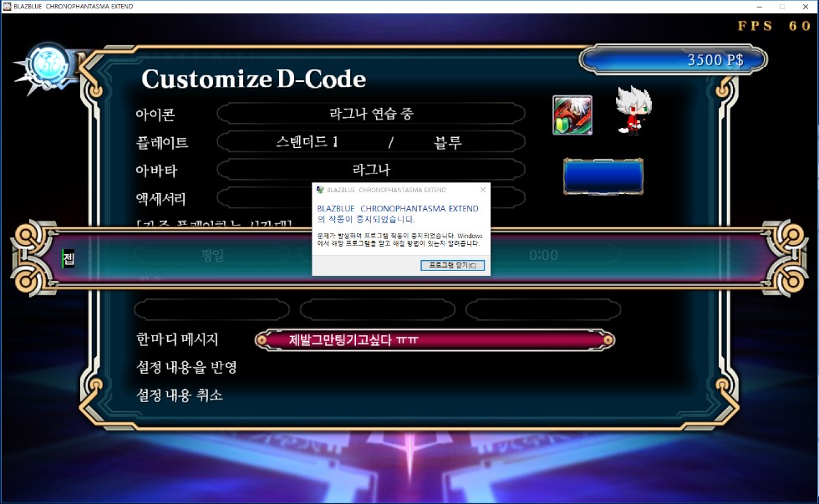Screen dimensions: 819x504
Task: Open the 아이콘 field showing 라그나 연습 중
Action: [370, 114]
